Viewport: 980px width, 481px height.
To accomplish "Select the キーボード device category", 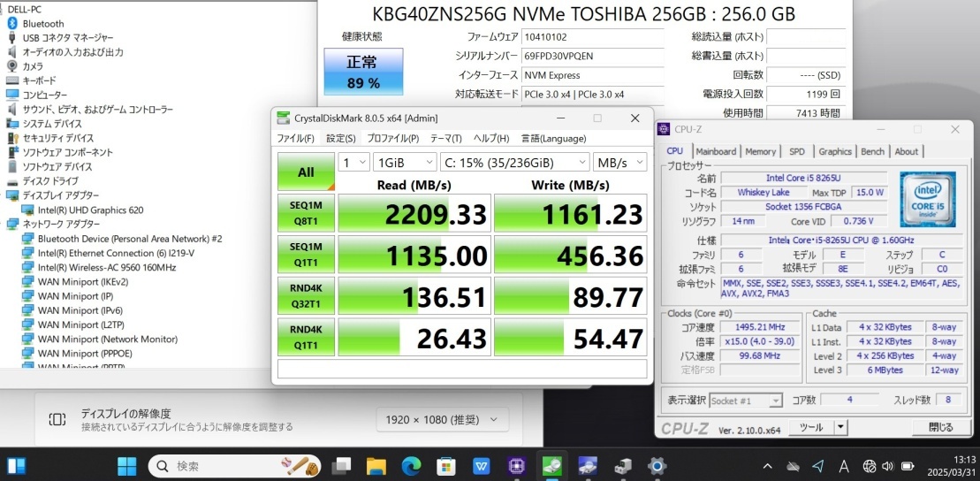I will [x=39, y=80].
